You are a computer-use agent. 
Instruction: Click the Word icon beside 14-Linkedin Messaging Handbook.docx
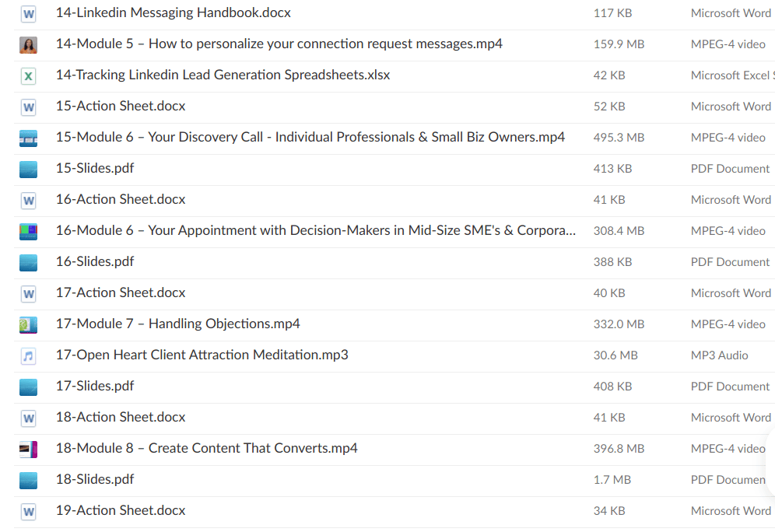29,13
